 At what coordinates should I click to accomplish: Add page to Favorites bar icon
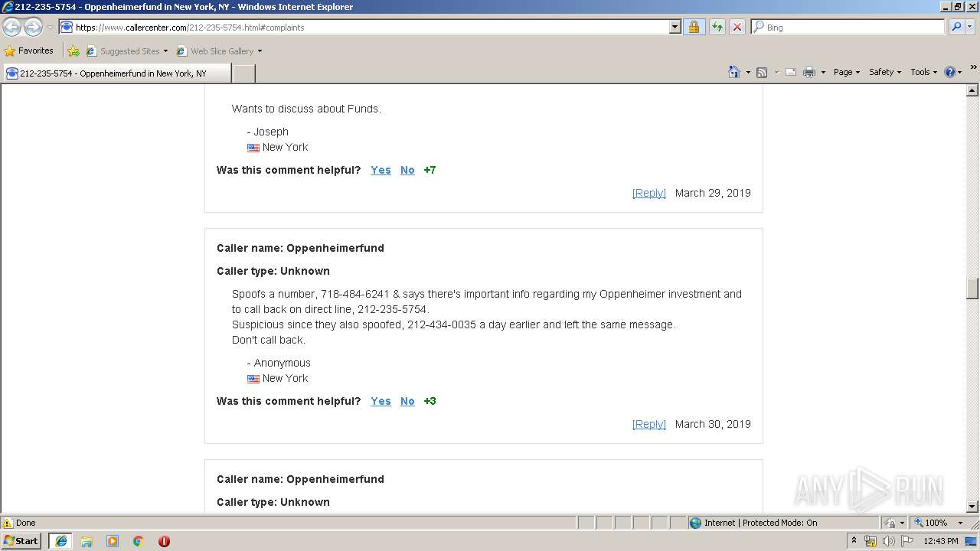tap(73, 51)
